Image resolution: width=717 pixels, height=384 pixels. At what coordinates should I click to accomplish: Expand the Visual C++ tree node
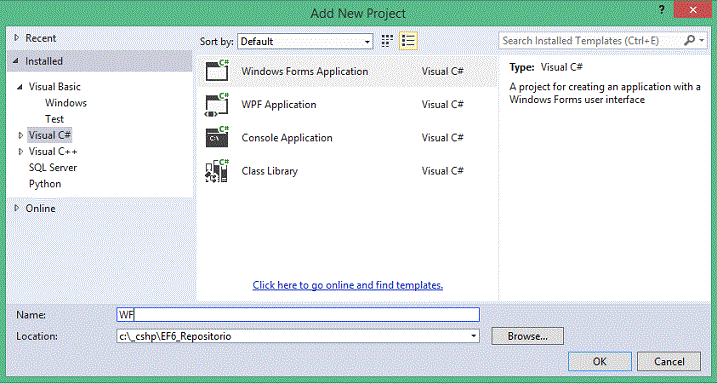pyautogui.click(x=21, y=151)
